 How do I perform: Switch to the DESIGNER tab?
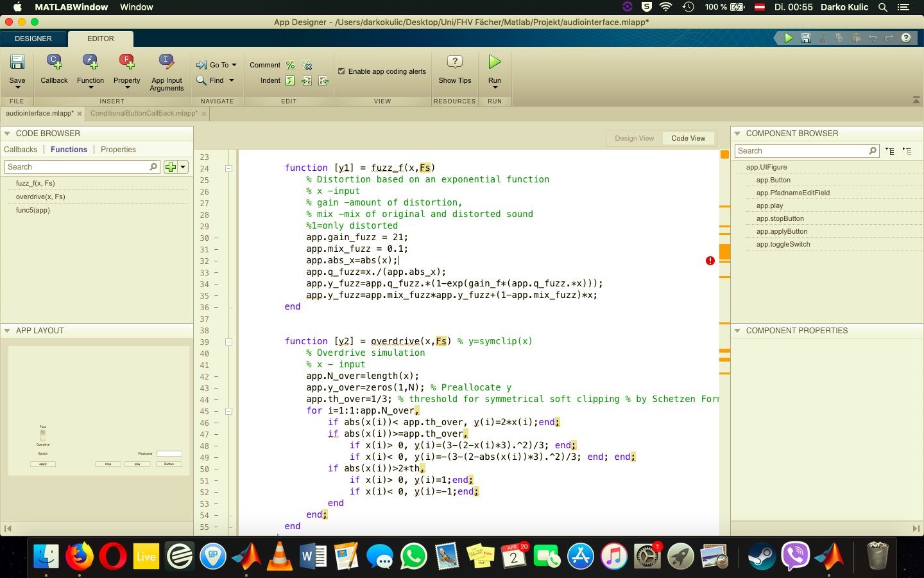point(33,39)
